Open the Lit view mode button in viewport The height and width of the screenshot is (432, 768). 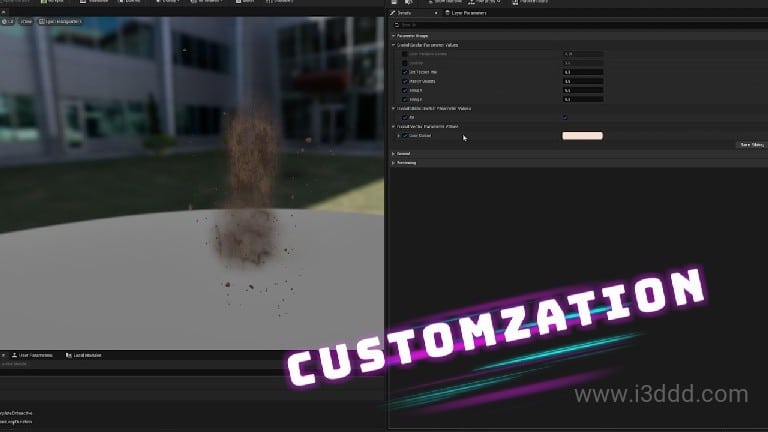8,22
